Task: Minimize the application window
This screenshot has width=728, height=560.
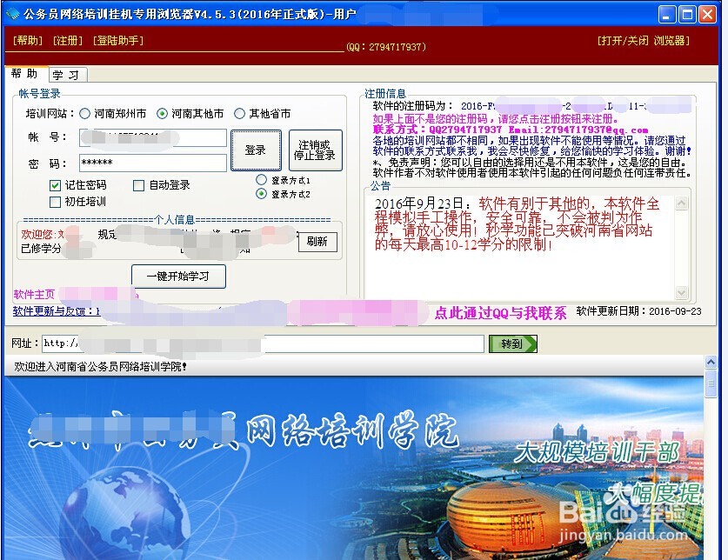Action: click(666, 15)
